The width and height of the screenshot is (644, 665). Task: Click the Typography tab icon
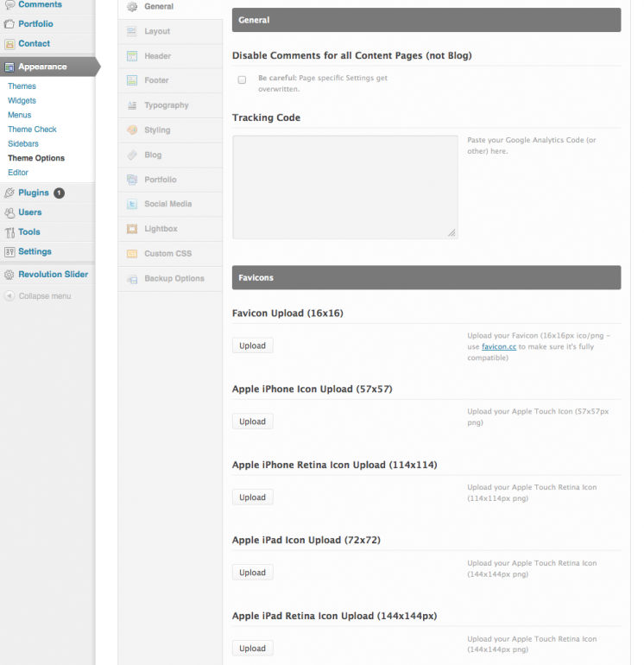pyautogui.click(x=132, y=105)
